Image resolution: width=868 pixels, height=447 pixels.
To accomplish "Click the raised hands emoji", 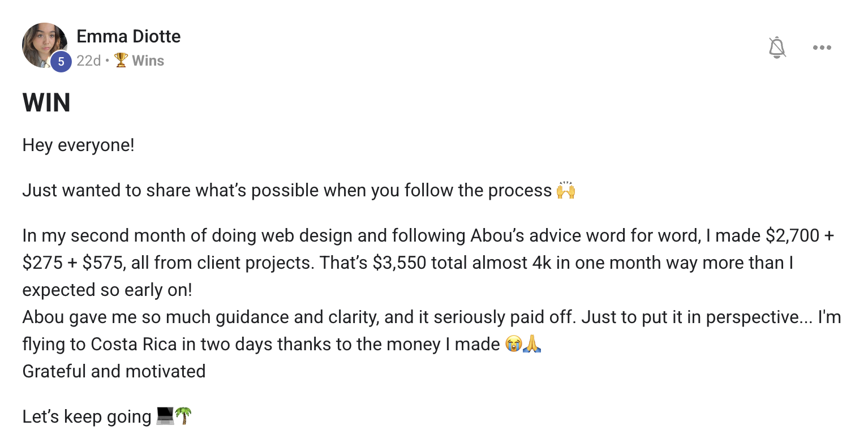I will click(x=565, y=191).
